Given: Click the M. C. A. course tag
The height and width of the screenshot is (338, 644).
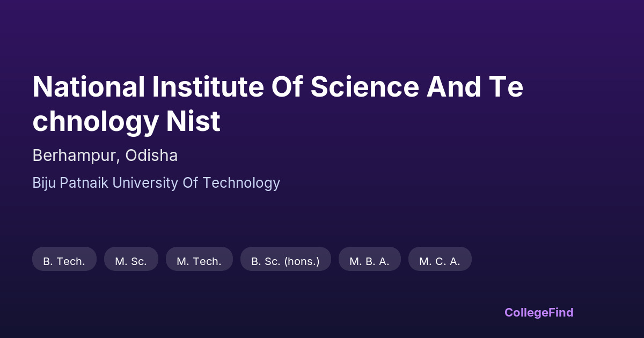Looking at the screenshot, I should [440, 261].
